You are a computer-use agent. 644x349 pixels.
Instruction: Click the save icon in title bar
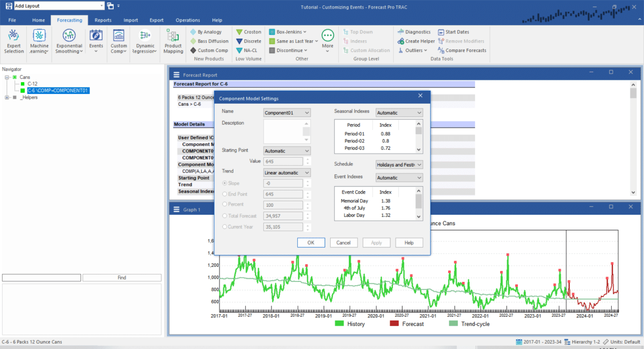click(9, 5)
